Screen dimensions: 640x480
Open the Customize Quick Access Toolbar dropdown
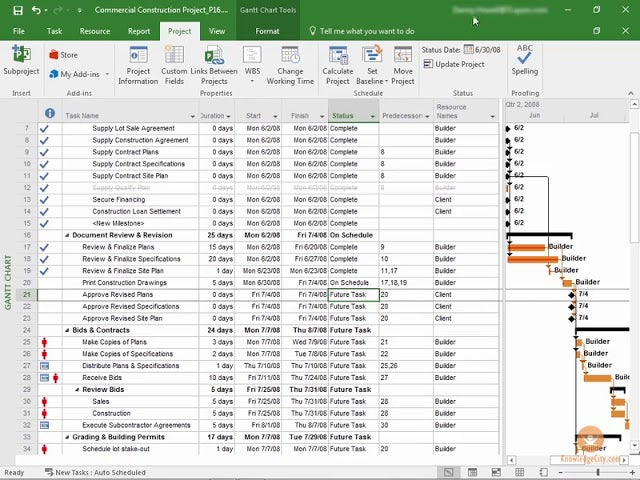point(79,11)
